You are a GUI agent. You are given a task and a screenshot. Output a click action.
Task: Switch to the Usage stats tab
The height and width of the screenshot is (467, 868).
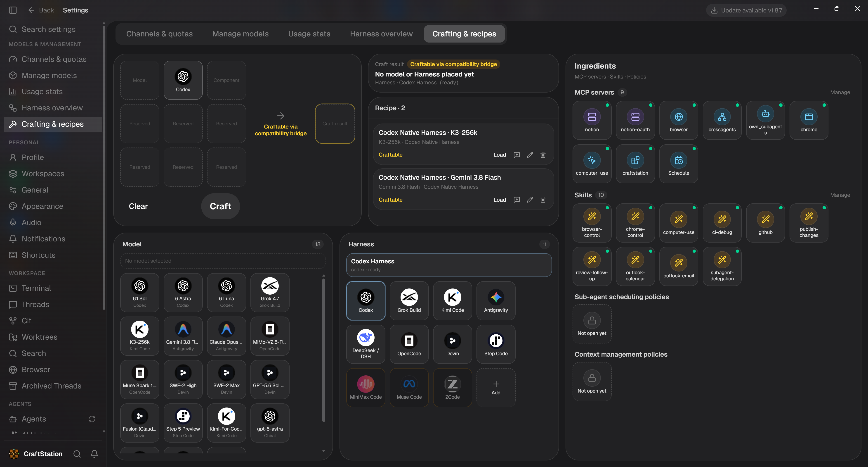pos(309,34)
